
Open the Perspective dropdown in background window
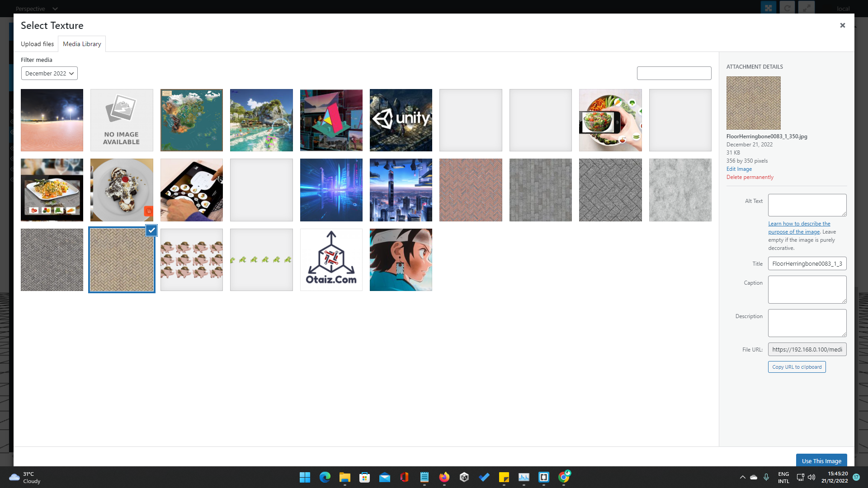tap(37, 9)
